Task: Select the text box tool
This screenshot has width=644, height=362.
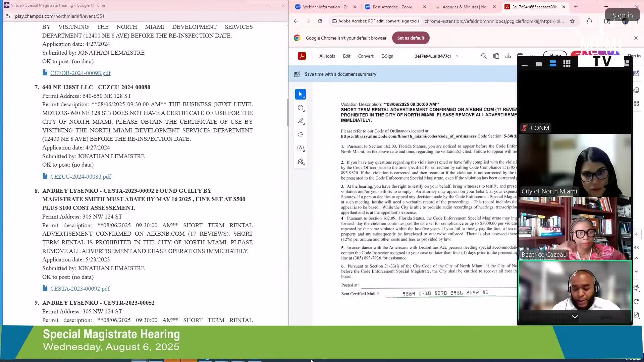Action: click(x=301, y=148)
